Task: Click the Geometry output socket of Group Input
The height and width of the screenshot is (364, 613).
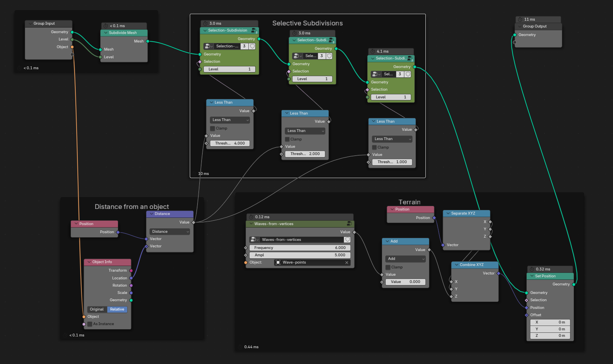Action: pyautogui.click(x=72, y=32)
